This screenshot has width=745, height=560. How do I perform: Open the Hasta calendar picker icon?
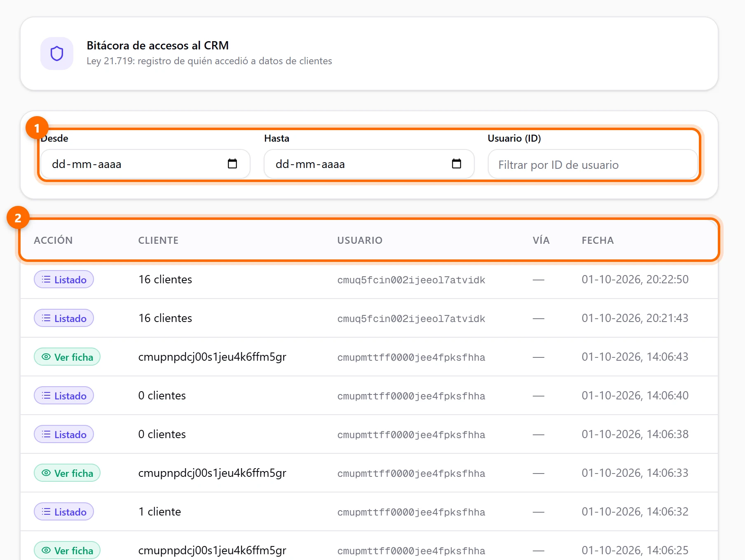tap(457, 164)
